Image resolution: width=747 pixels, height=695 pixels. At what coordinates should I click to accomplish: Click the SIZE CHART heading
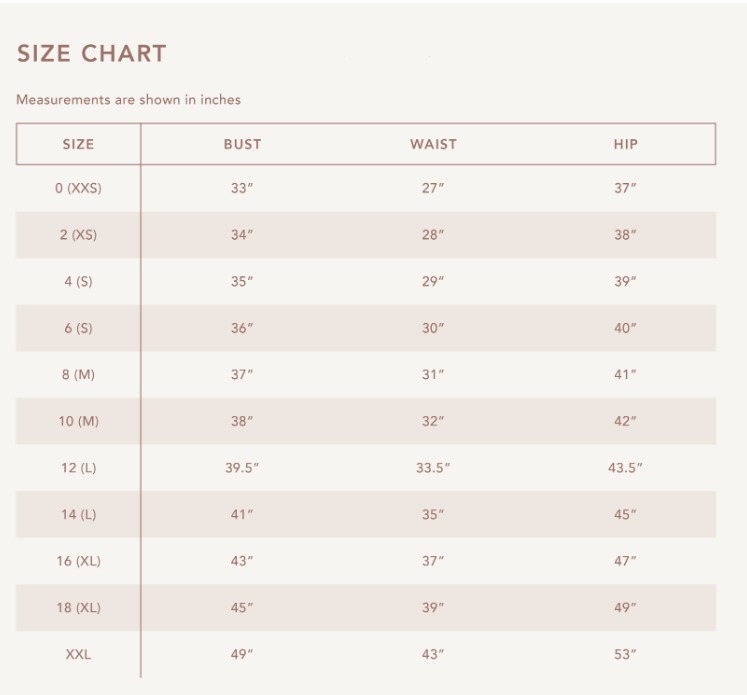pyautogui.click(x=91, y=54)
